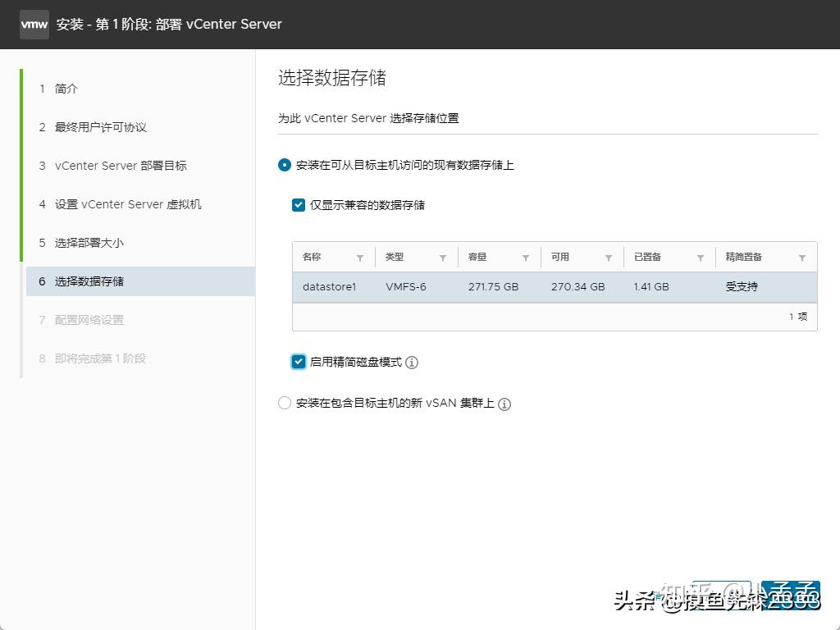Click the vmw logo in the title bar

(34, 24)
